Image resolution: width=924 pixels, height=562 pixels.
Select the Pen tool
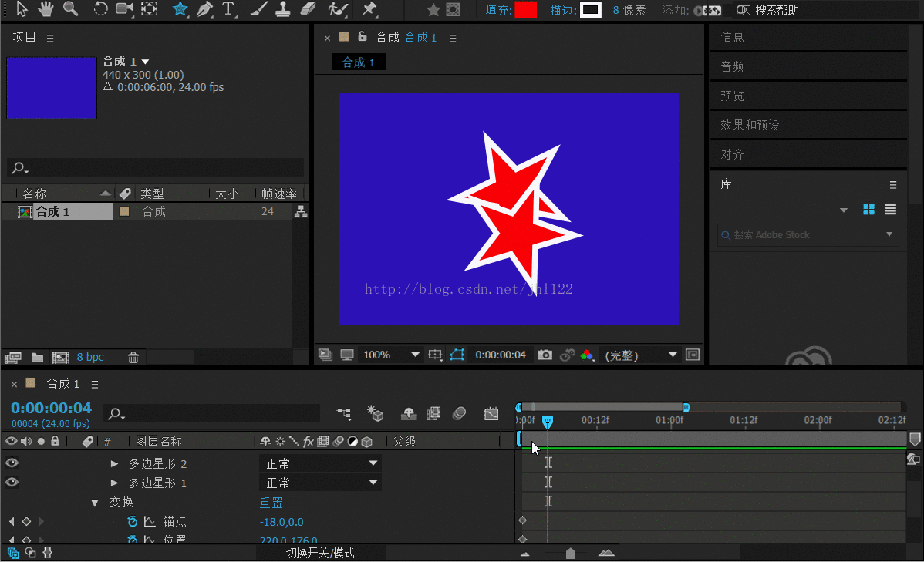coord(204,9)
